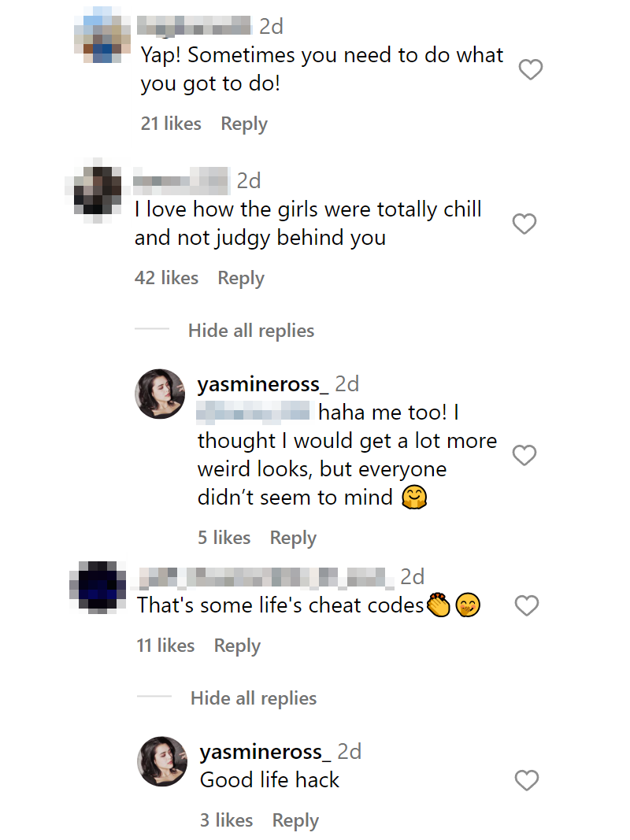630x840 pixels.
Task: Like the 'girls were totally chill' comment
Action: coord(524,224)
